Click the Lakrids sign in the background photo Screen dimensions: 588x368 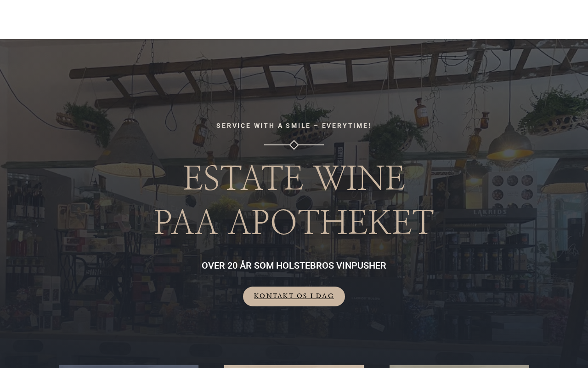(x=490, y=212)
